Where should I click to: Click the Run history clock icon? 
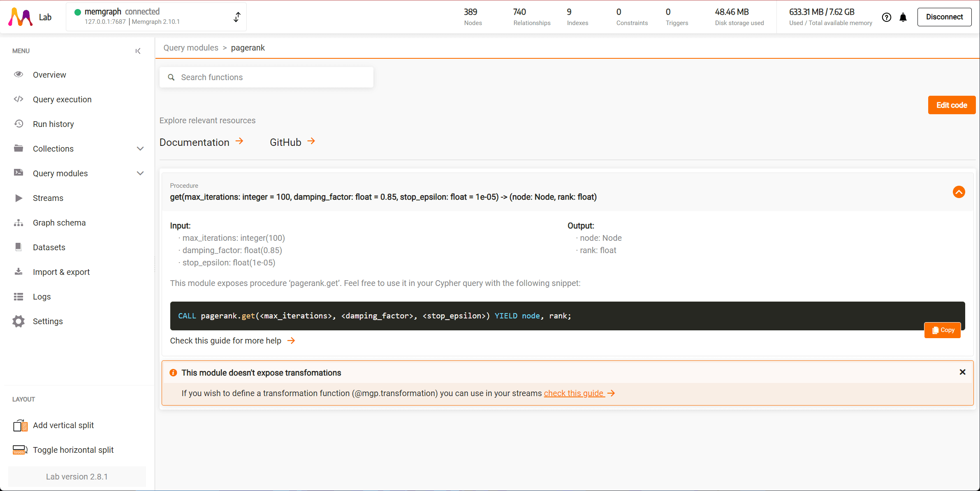pos(19,124)
